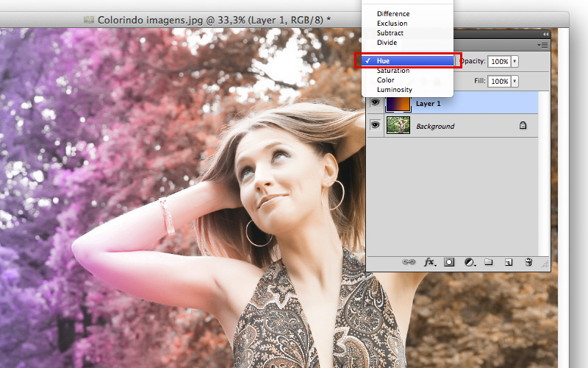Click the document icon in the title bar

tap(89, 20)
